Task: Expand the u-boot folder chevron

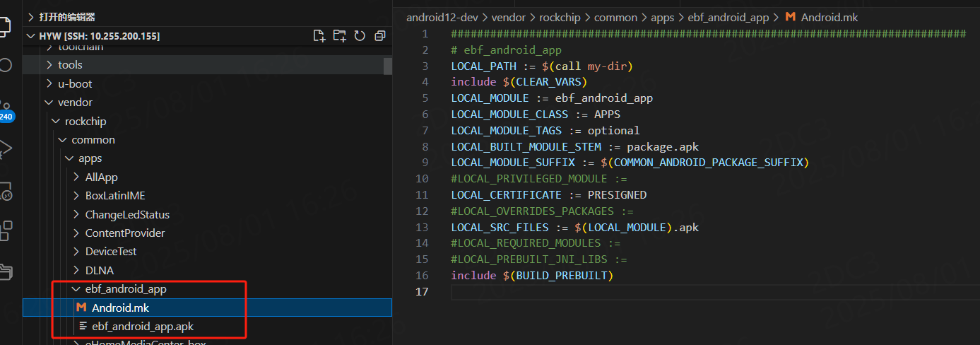Action: pos(49,83)
